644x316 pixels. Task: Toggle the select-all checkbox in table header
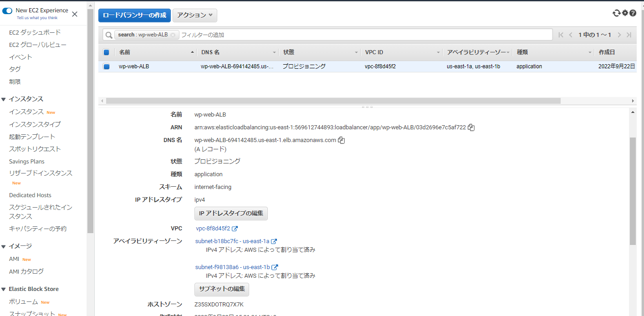click(x=106, y=52)
